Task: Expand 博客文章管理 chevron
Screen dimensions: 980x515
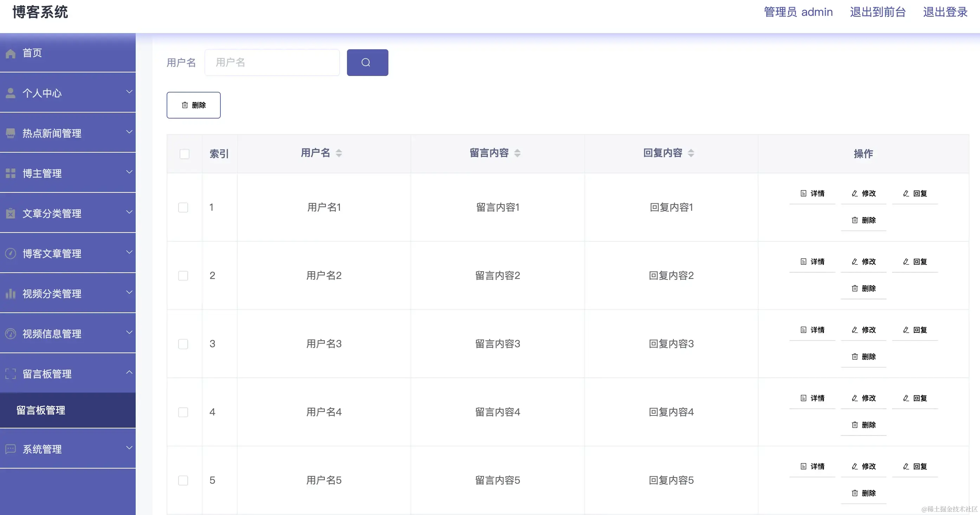Action: [x=129, y=252]
